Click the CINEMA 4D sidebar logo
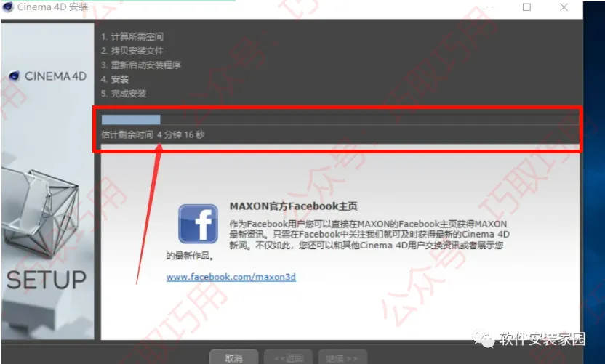The height and width of the screenshot is (364, 605). (x=48, y=76)
